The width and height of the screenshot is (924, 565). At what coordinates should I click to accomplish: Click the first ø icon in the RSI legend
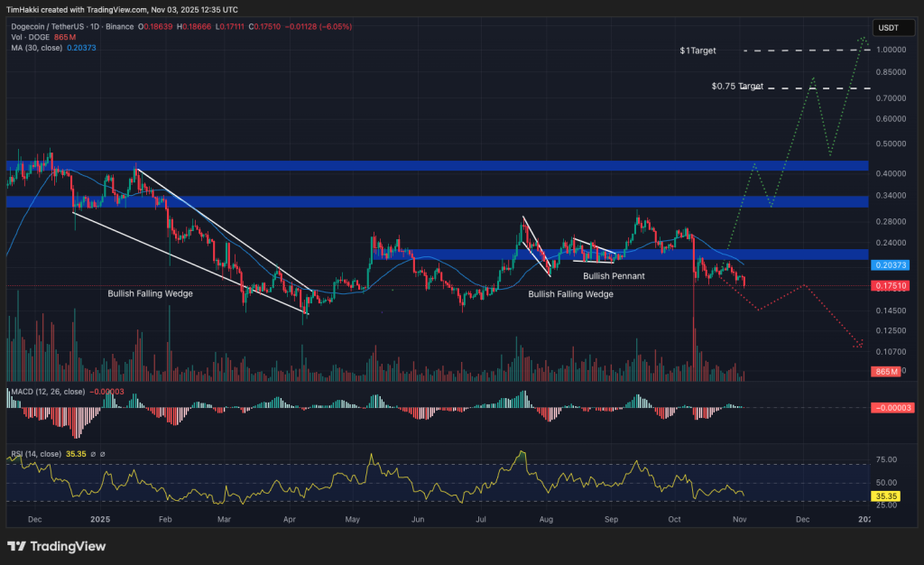point(94,454)
